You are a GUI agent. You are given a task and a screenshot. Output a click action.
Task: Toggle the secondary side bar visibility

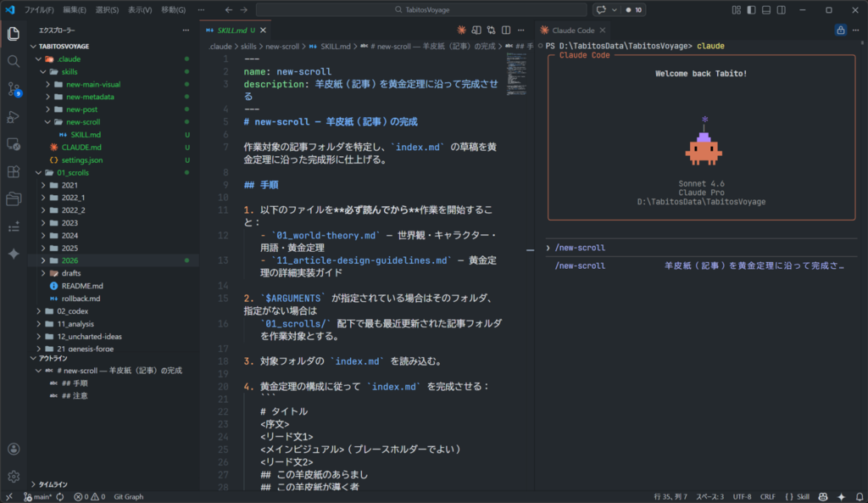pyautogui.click(x=781, y=10)
